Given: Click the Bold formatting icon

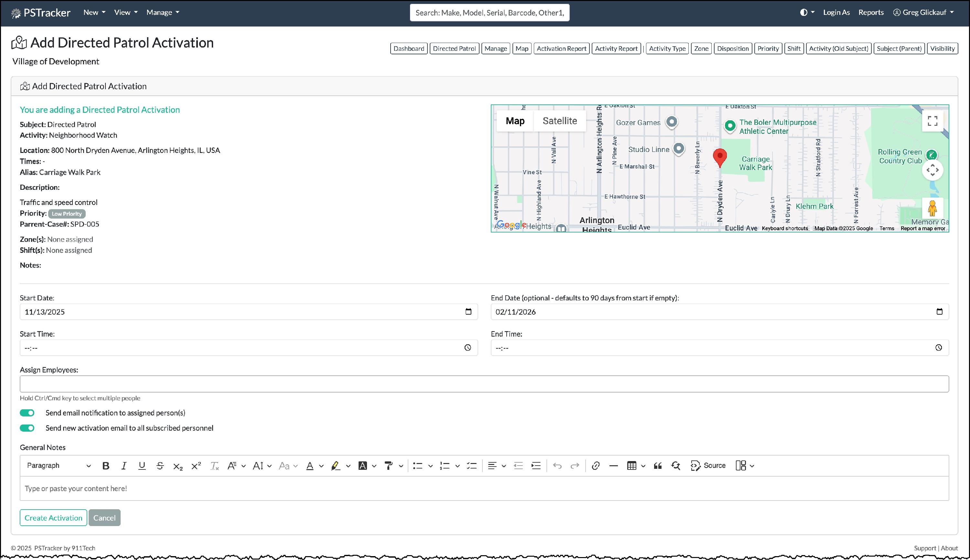Looking at the screenshot, I should 106,466.
